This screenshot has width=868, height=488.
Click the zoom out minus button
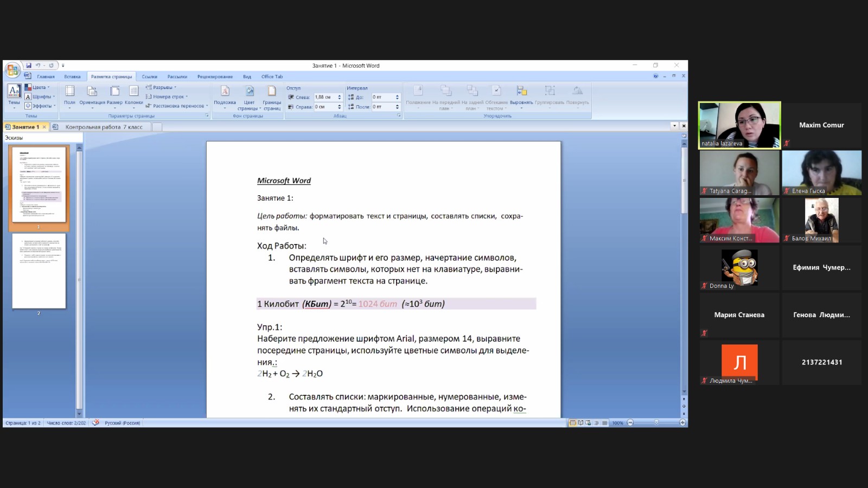[x=630, y=423]
